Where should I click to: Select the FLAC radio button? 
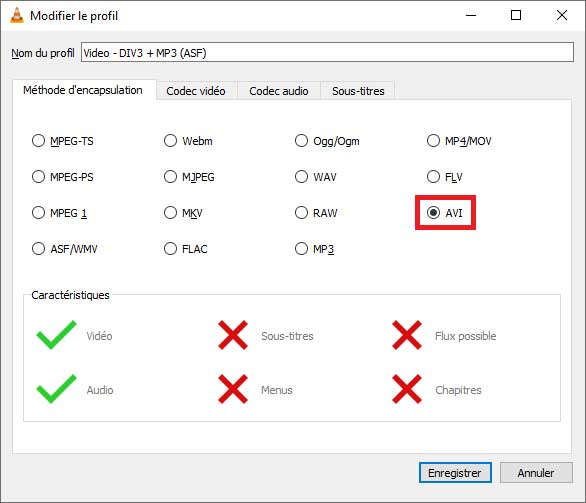point(170,249)
